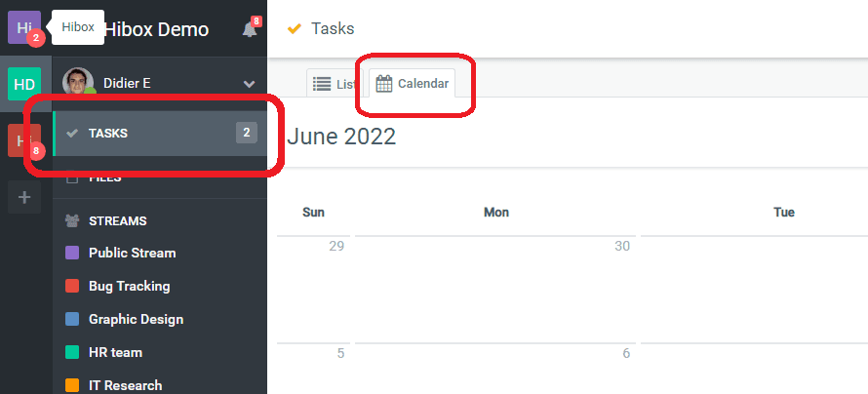Select the red workspace with 8 badge
Screen dimensions: 868x394
tap(21, 141)
